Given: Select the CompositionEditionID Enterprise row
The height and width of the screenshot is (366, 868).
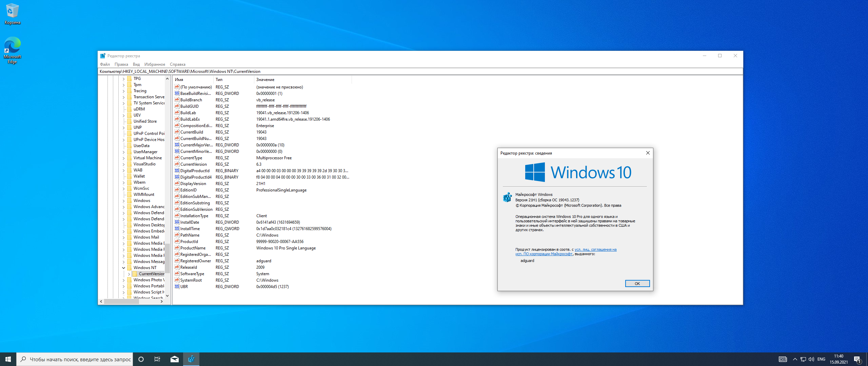Looking at the screenshot, I should point(262,126).
